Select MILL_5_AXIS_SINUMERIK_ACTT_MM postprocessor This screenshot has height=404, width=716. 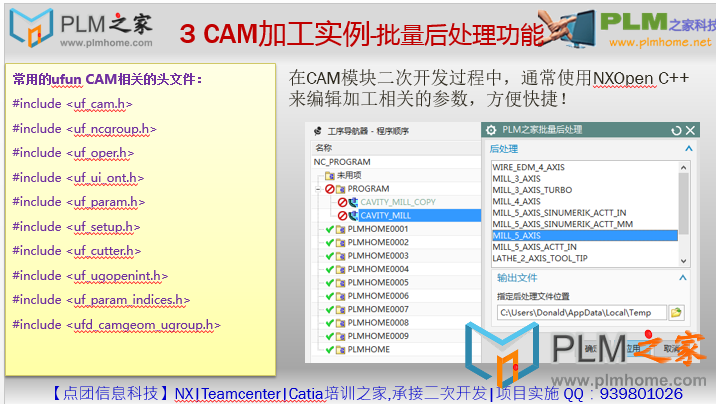(563, 224)
